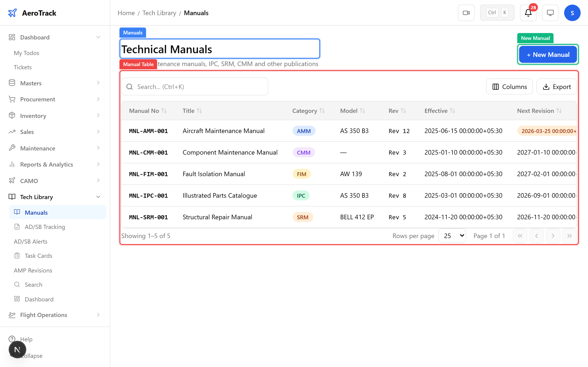This screenshot has height=367, width=588.
Task: Open AD/SB Alerts page
Action: [x=30, y=241]
